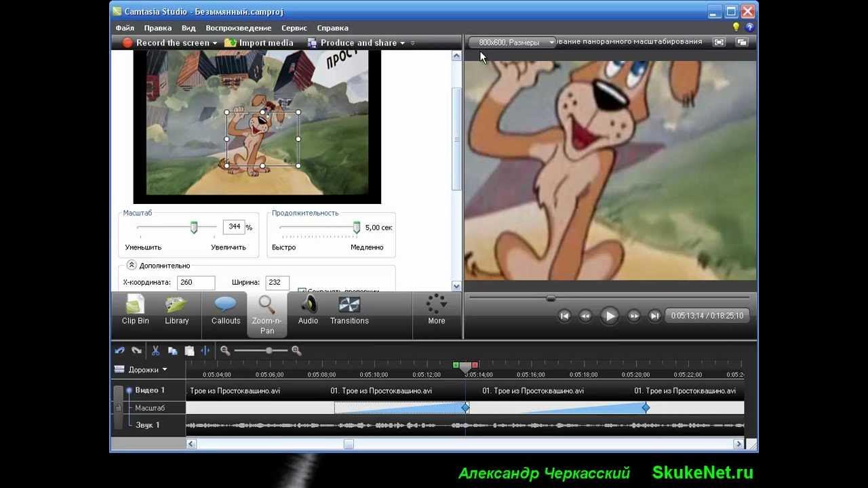This screenshot has height=488, width=868.
Task: Click the Undo arrow in timeline toolbar
Action: (x=120, y=350)
